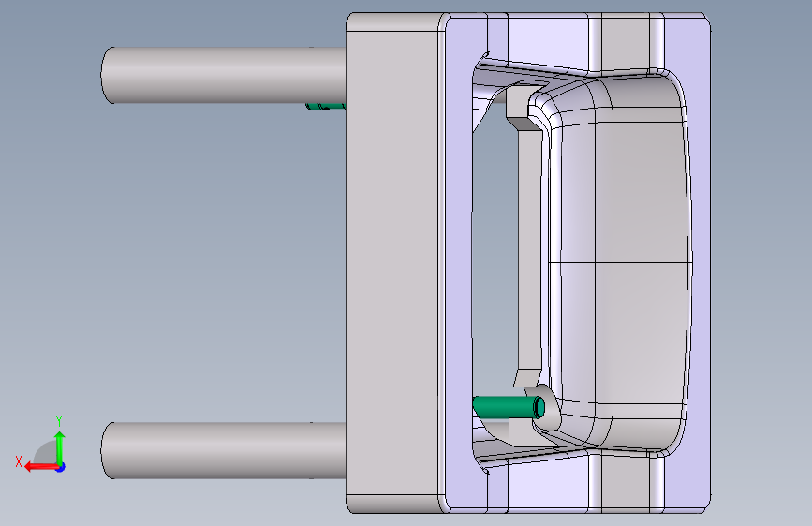Click the blue Z axis dot

point(61,467)
